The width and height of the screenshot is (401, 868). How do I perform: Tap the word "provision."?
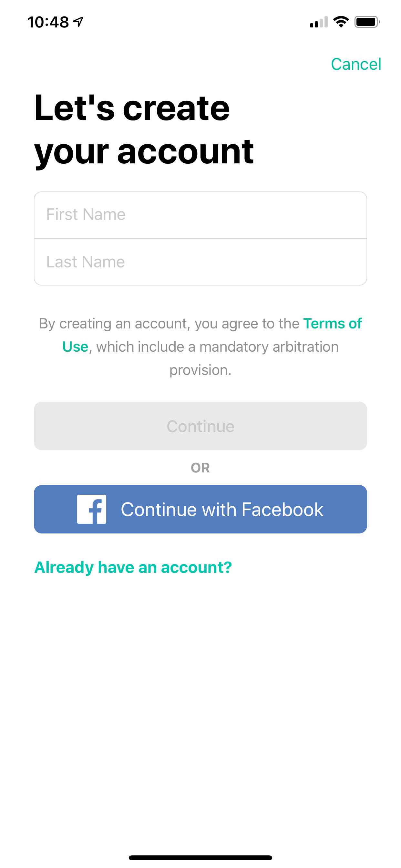pyautogui.click(x=200, y=370)
